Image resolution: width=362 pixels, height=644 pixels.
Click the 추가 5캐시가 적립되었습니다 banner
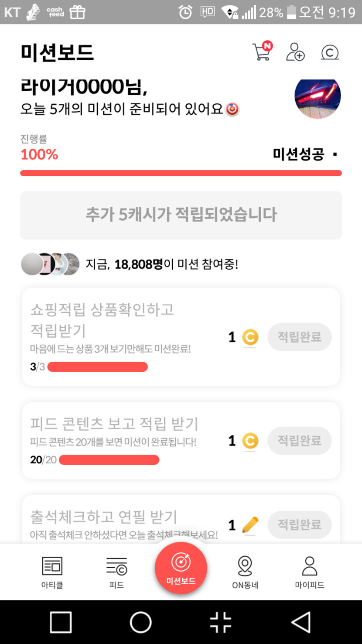[x=181, y=215]
